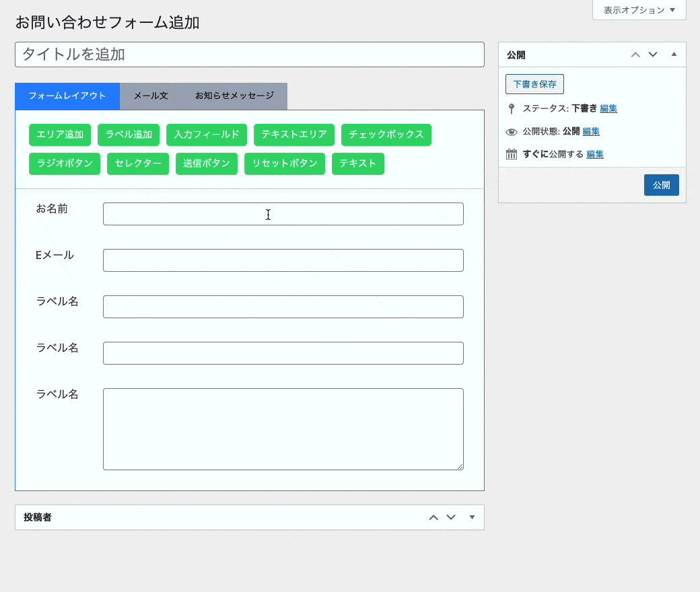The image size is (700, 592).
Task: Add a radio button with ラジオボタン button
Action: 65,164
